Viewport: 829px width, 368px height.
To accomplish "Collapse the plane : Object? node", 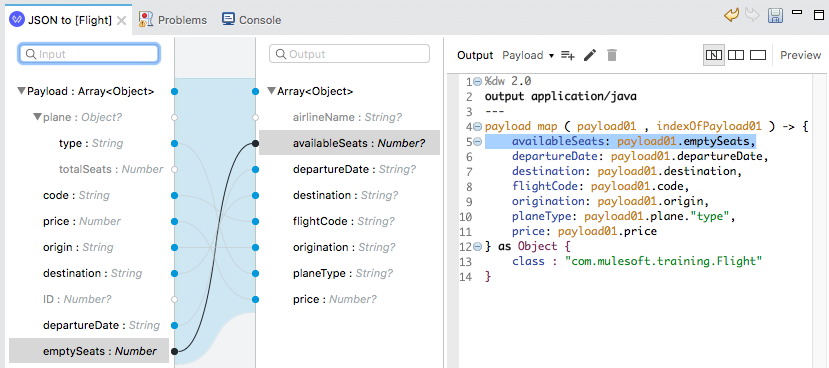I will [x=38, y=117].
